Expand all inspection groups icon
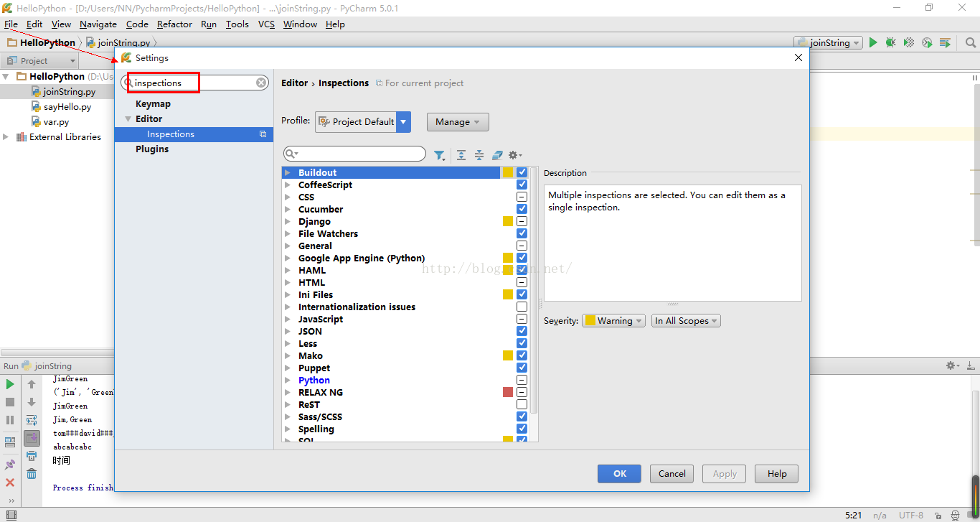The height and width of the screenshot is (522, 980). pos(461,154)
